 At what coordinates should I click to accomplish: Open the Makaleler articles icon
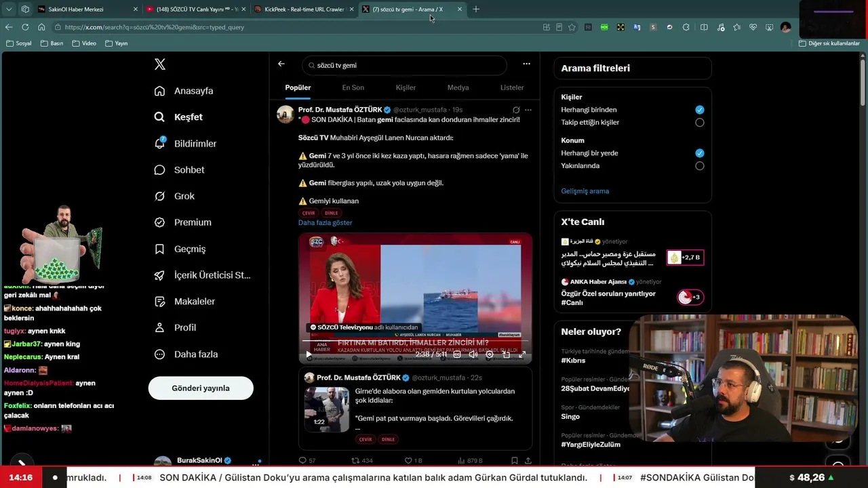pyautogui.click(x=159, y=302)
